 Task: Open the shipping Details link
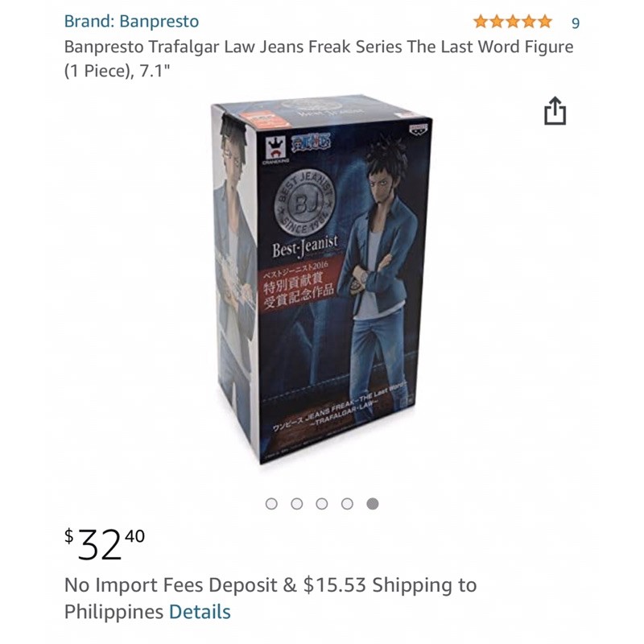click(200, 612)
